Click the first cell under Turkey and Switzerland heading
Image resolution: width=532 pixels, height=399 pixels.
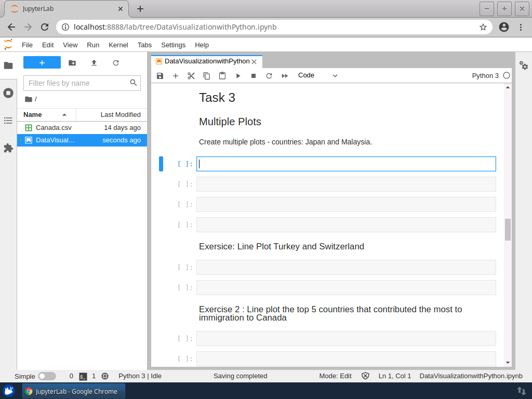[x=346, y=268]
